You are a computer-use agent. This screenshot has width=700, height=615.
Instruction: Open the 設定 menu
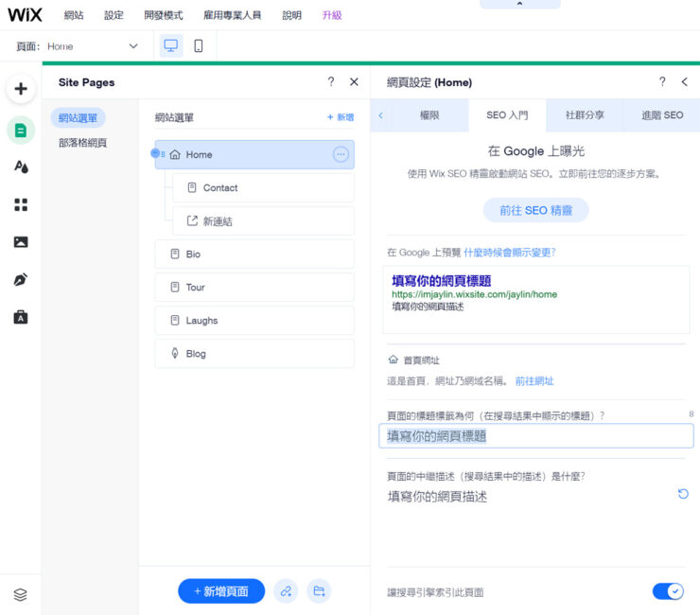[114, 15]
